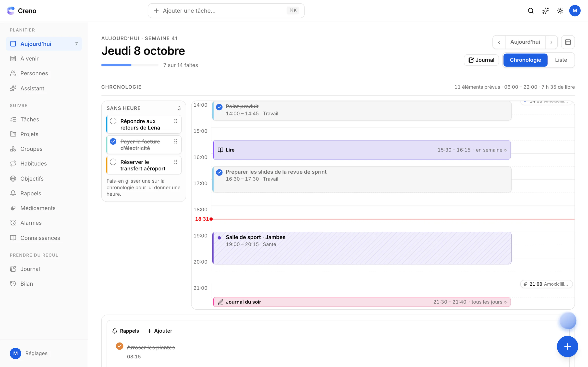Go to the next day with the right chevron
Image resolution: width=588 pixels, height=367 pixels.
click(551, 42)
